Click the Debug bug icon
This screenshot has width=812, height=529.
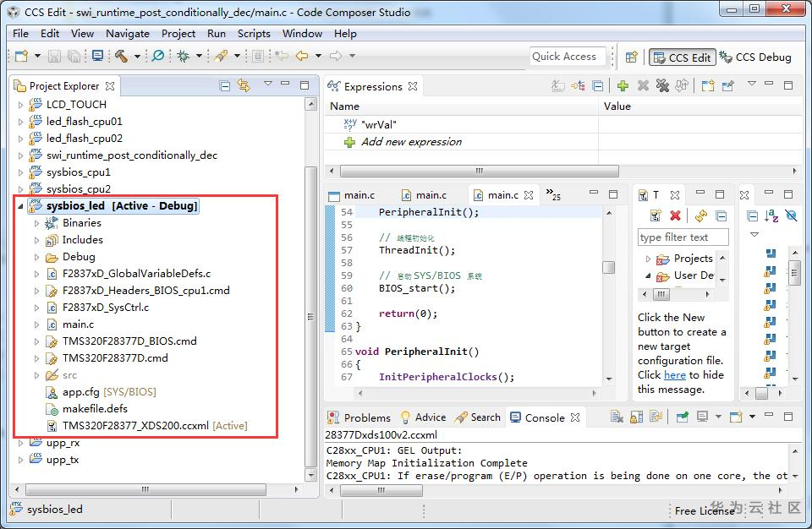[x=183, y=56]
